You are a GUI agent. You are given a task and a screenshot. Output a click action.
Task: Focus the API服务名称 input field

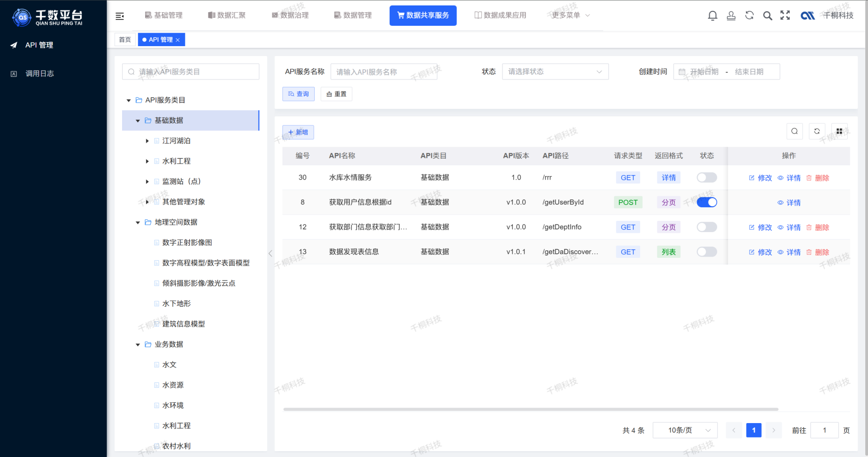384,71
